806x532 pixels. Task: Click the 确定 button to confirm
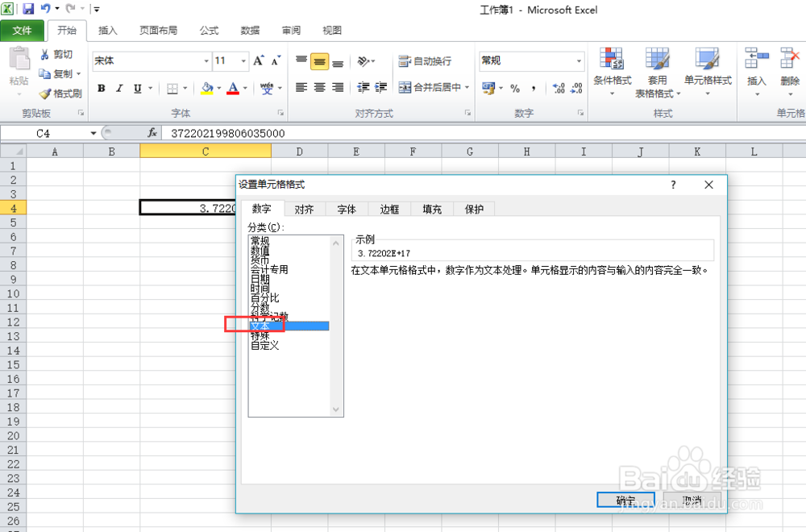(625, 500)
